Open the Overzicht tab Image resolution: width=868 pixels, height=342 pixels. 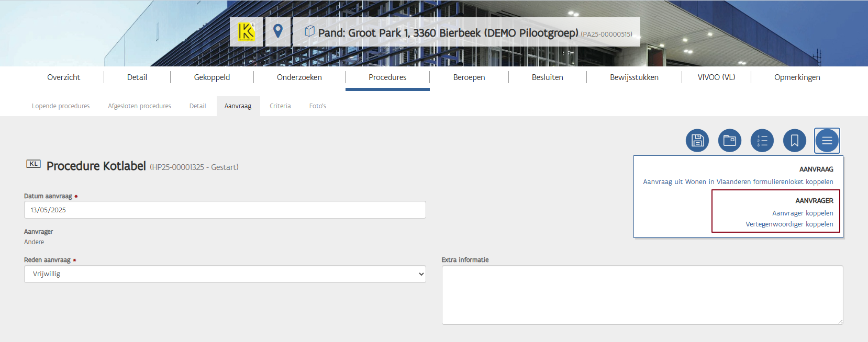click(x=63, y=77)
